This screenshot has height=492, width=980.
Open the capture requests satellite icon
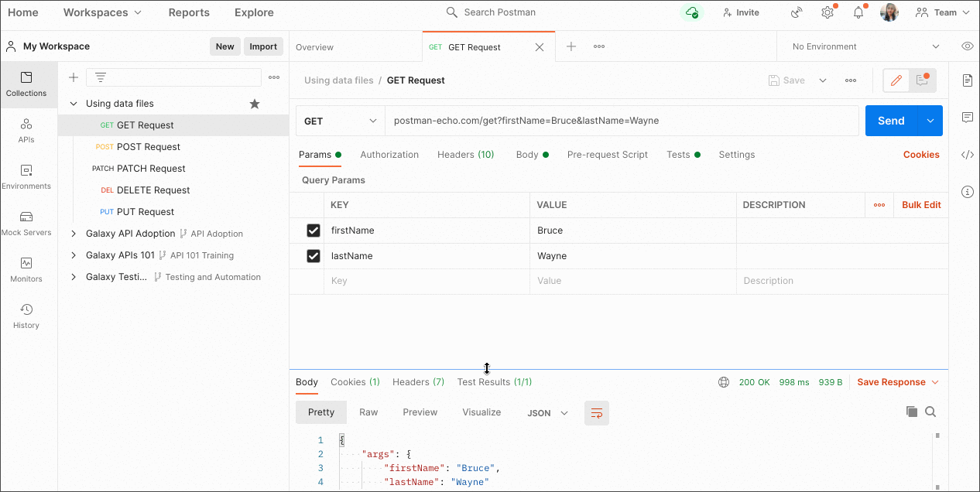[x=797, y=12]
